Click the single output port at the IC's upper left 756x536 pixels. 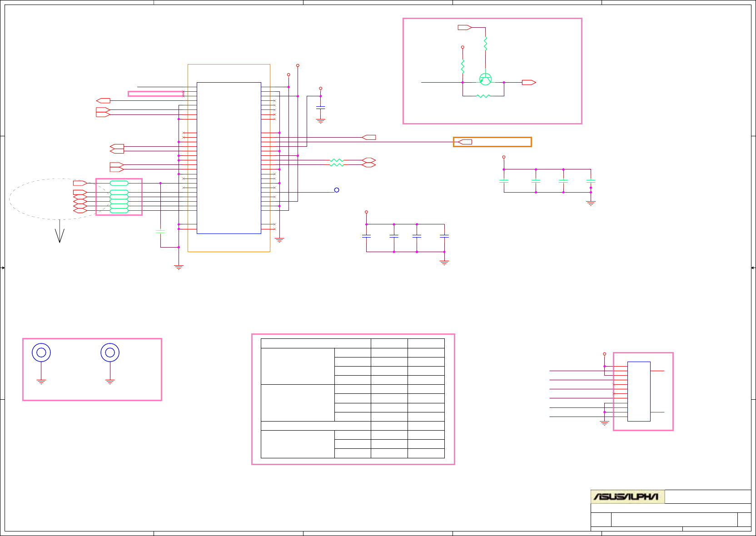click(103, 100)
